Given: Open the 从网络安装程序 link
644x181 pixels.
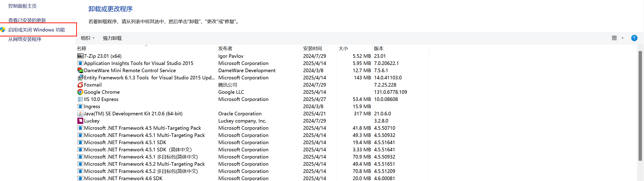Looking at the screenshot, I should pos(25,39).
